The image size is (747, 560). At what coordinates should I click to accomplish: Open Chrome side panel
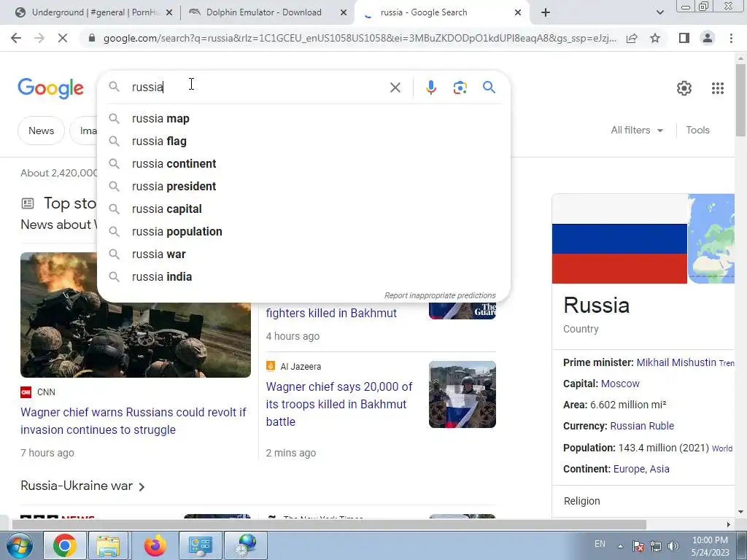pyautogui.click(x=684, y=38)
